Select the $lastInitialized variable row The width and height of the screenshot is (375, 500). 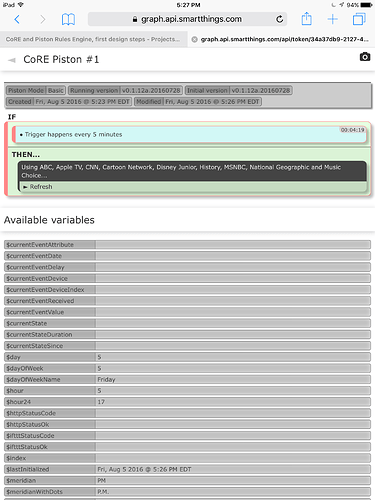(x=187, y=469)
